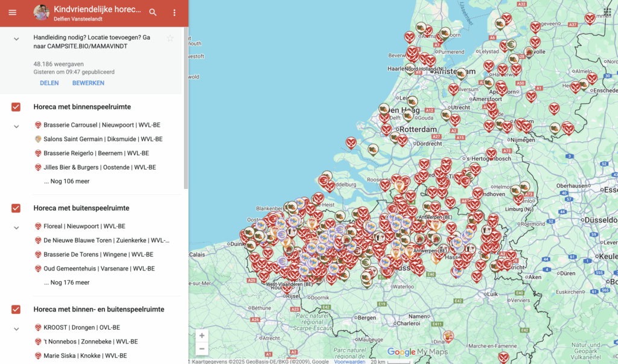Zoom in with the plus button
Screen dimensions: 618x364
pyautogui.click(x=202, y=336)
